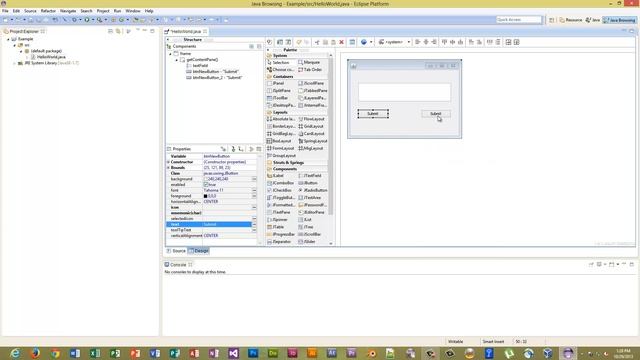
Task: Select the FlowLayout layout
Action: point(311,119)
